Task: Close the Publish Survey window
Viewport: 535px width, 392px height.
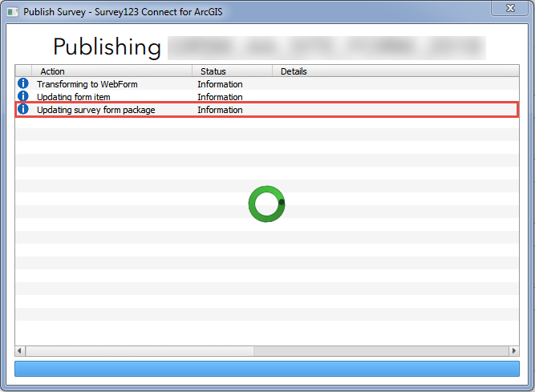Action: tap(510, 8)
